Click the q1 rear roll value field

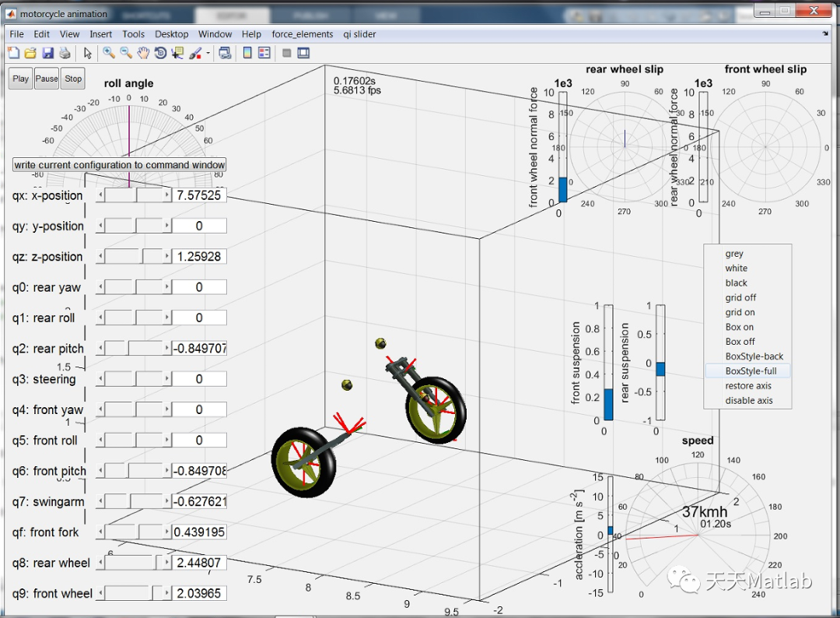tap(199, 318)
